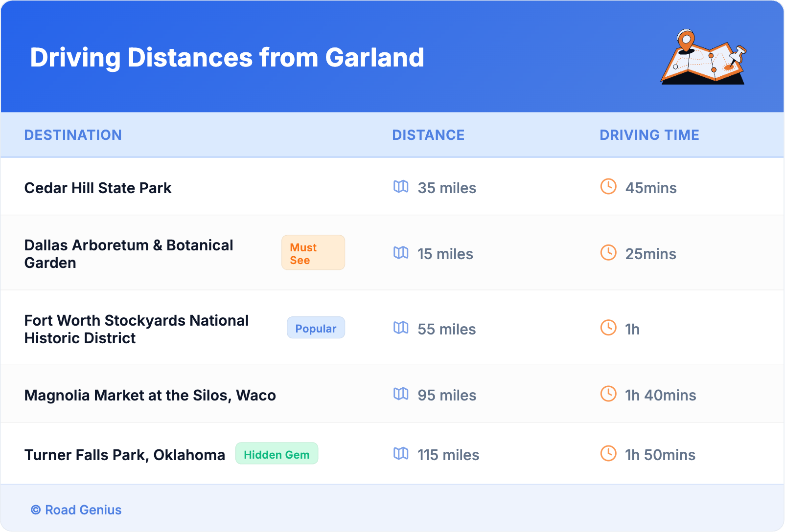The width and height of the screenshot is (785, 532).
Task: Select Magnolia Market at the Silos, Waco
Action: click(150, 395)
